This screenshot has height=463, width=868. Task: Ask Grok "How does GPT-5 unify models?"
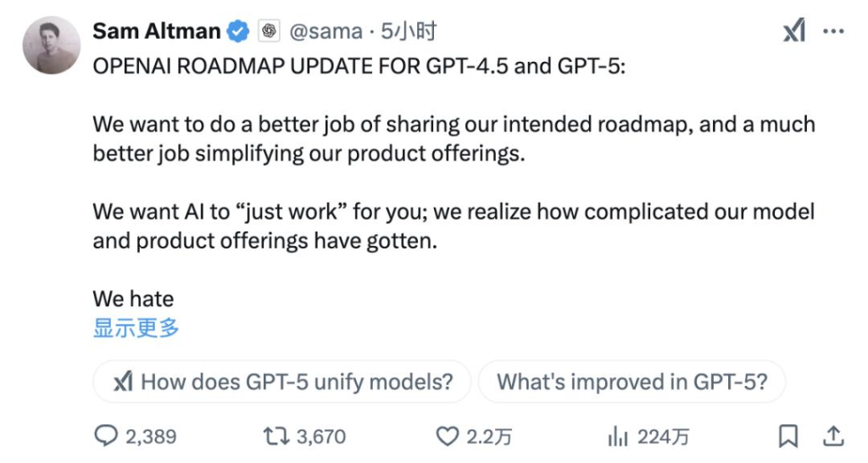tap(282, 382)
